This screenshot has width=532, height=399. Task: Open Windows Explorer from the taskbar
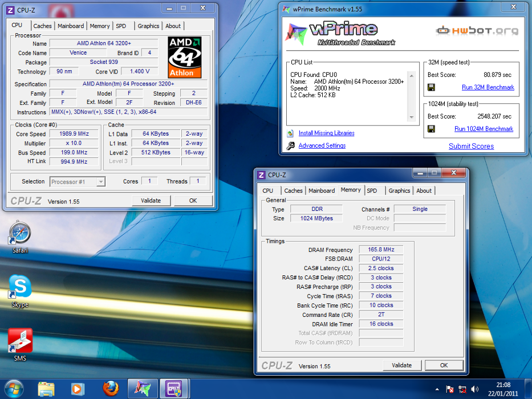47,389
